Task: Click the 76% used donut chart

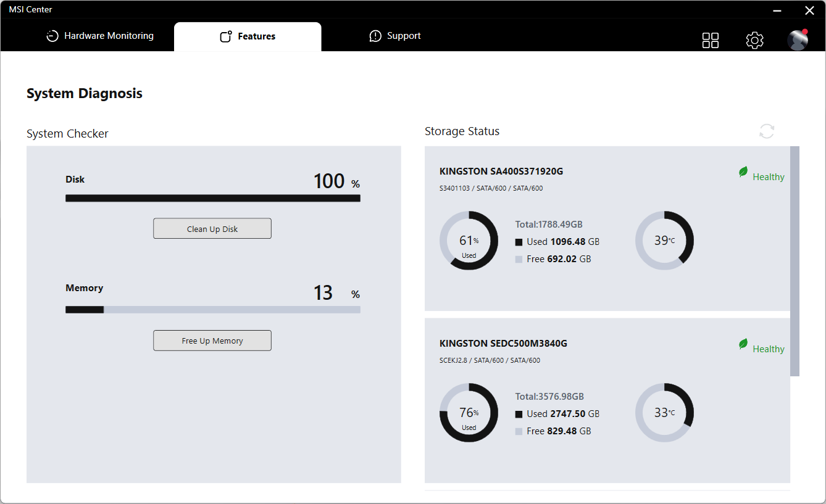Action: [469, 413]
